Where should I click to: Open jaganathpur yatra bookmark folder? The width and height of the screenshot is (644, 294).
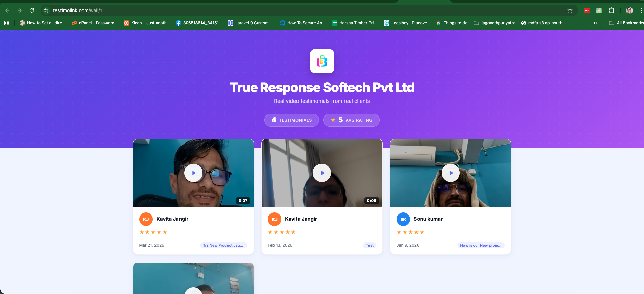point(495,23)
